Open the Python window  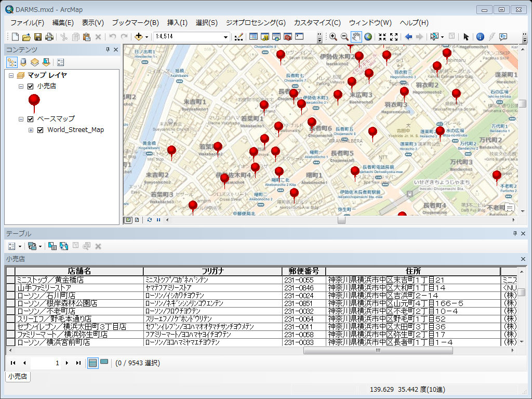pos(299,37)
